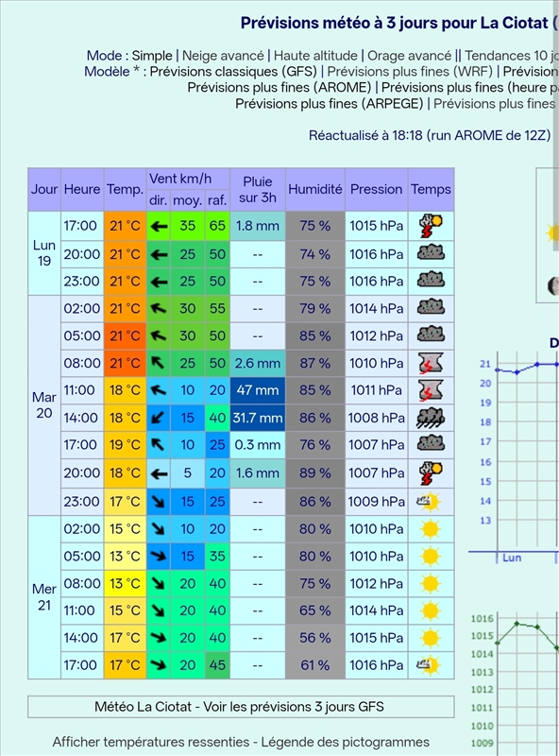Click the wind direction arrow at Mar 14:00
This screenshot has width=559, height=756.
158,418
